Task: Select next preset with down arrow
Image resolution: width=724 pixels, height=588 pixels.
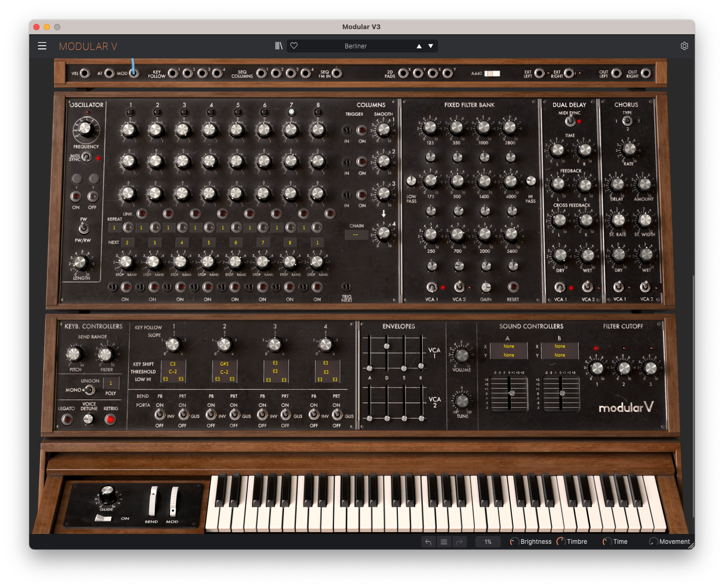Action: tap(431, 46)
